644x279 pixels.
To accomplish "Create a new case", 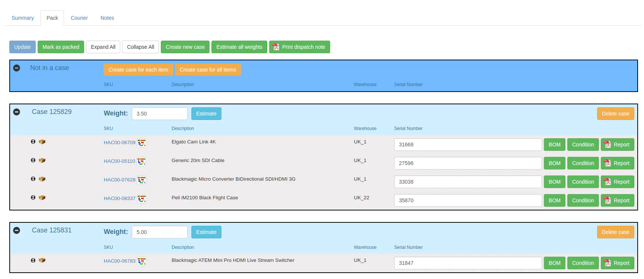I will [x=185, y=47].
